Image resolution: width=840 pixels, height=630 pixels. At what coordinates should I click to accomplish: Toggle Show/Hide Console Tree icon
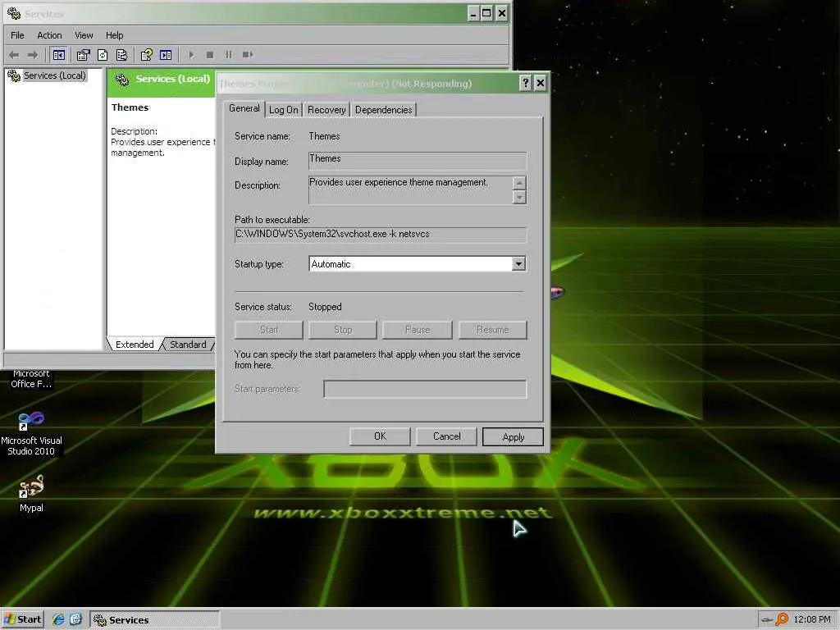(x=59, y=55)
